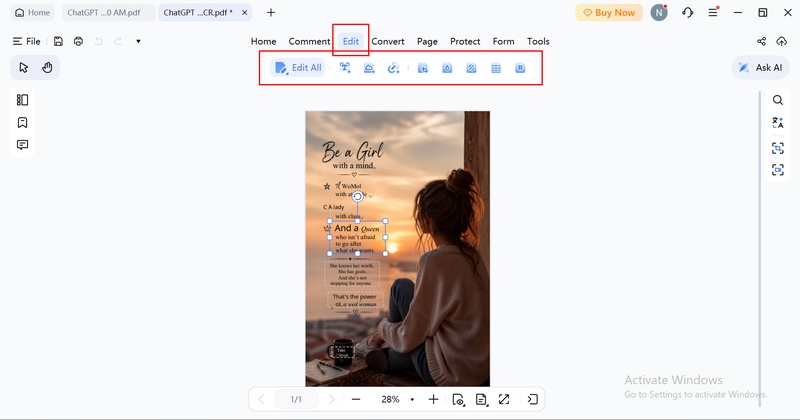The image size is (800, 420).
Task: Switch to the Convert ribbon tab
Action: point(388,41)
